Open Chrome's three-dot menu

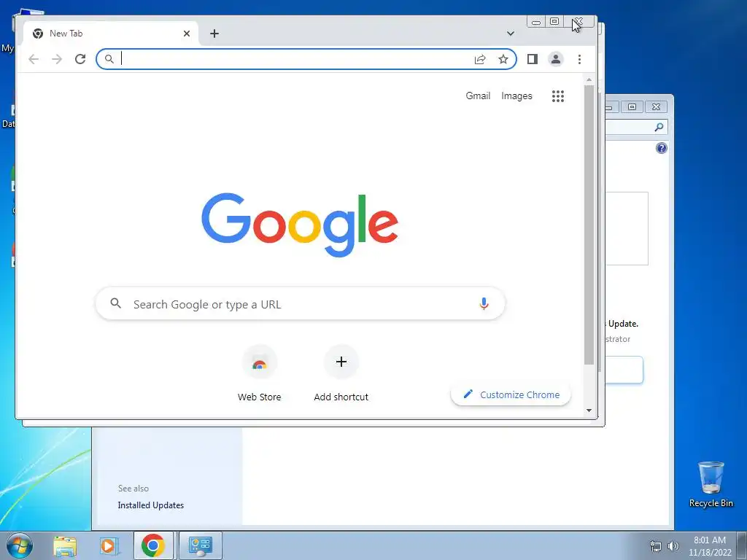click(579, 59)
